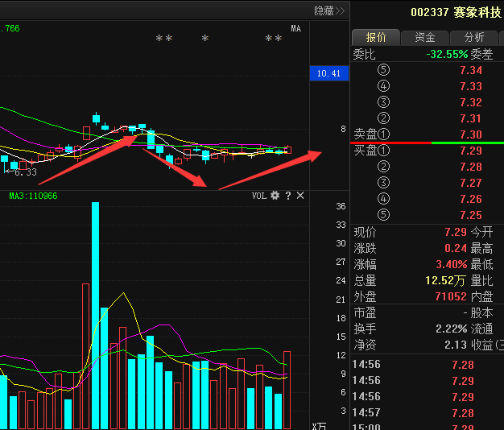
Task: Click buy level 5 price 7.25
Action: pos(471,215)
